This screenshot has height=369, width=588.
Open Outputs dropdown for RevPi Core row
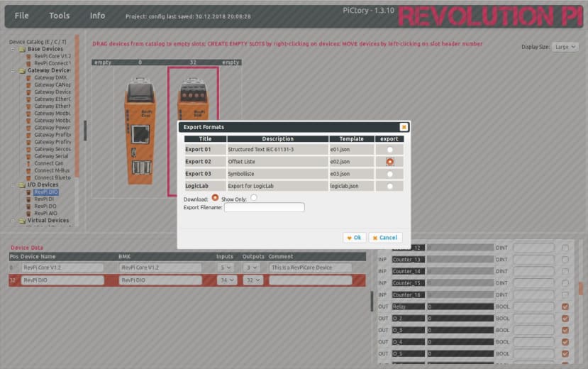(x=251, y=268)
